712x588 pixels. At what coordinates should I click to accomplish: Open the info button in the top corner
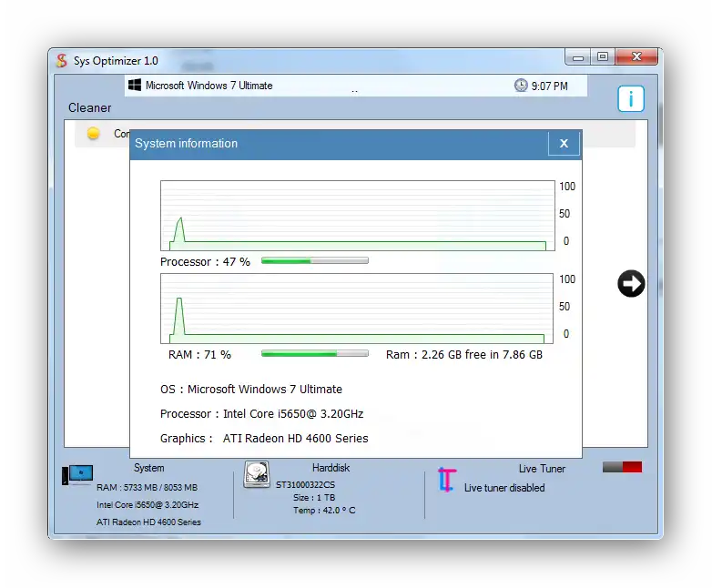631,98
